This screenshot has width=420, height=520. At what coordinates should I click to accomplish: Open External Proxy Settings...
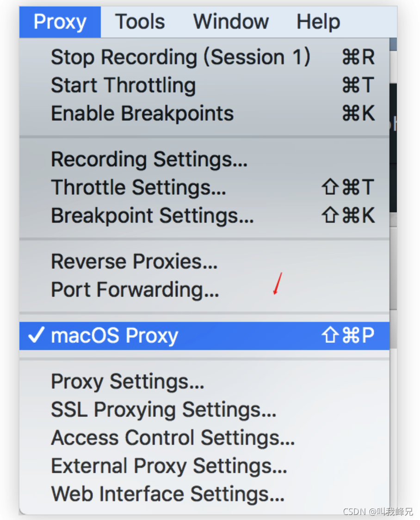click(x=169, y=466)
